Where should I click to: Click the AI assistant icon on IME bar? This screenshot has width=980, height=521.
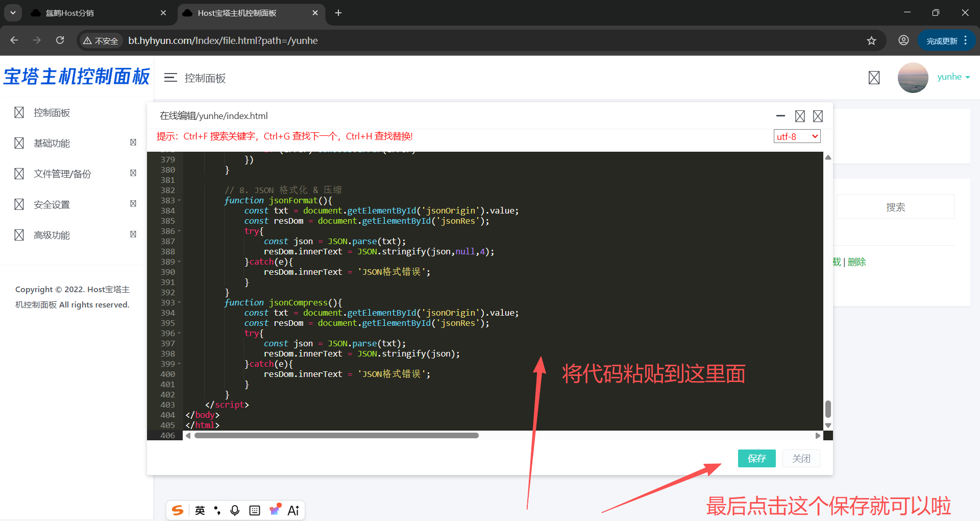(293, 510)
